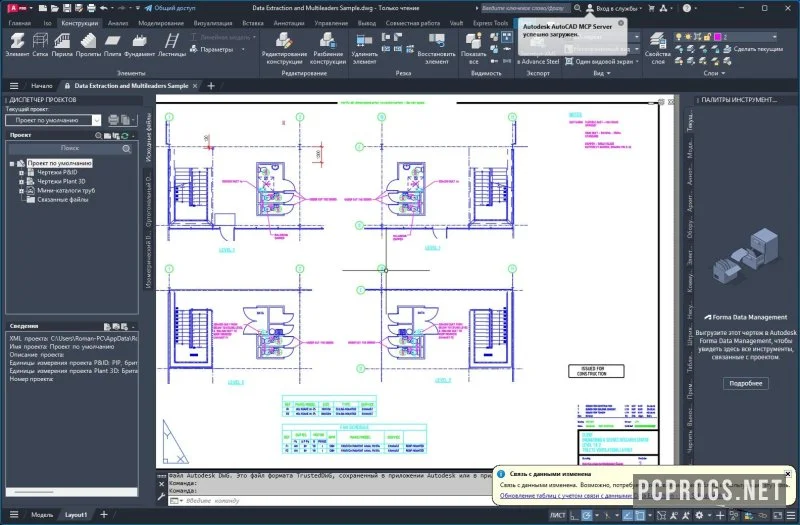This screenshot has height=525, width=800.
Task: Switch to the Начало file tab
Action: point(42,86)
